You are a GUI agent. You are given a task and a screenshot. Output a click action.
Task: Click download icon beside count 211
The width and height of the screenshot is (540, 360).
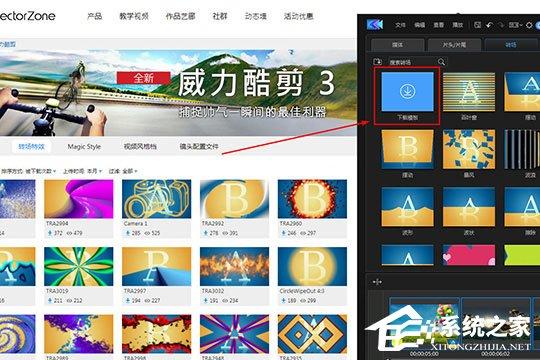click(50, 301)
